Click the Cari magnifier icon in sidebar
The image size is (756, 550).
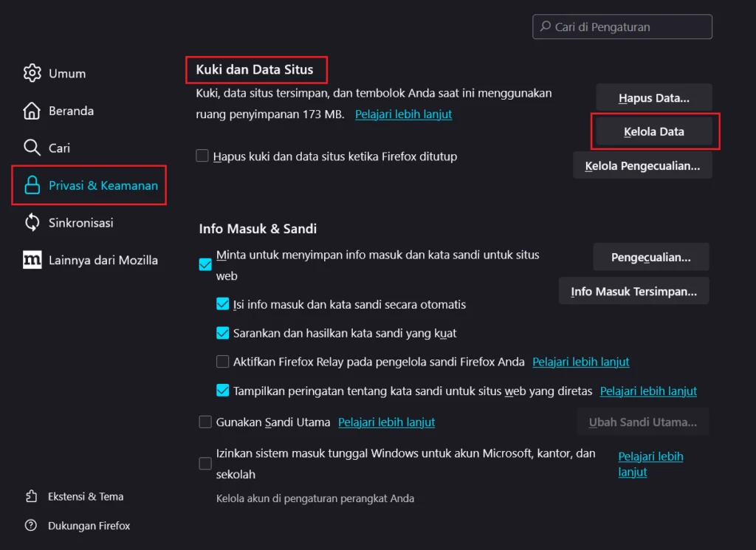32,148
